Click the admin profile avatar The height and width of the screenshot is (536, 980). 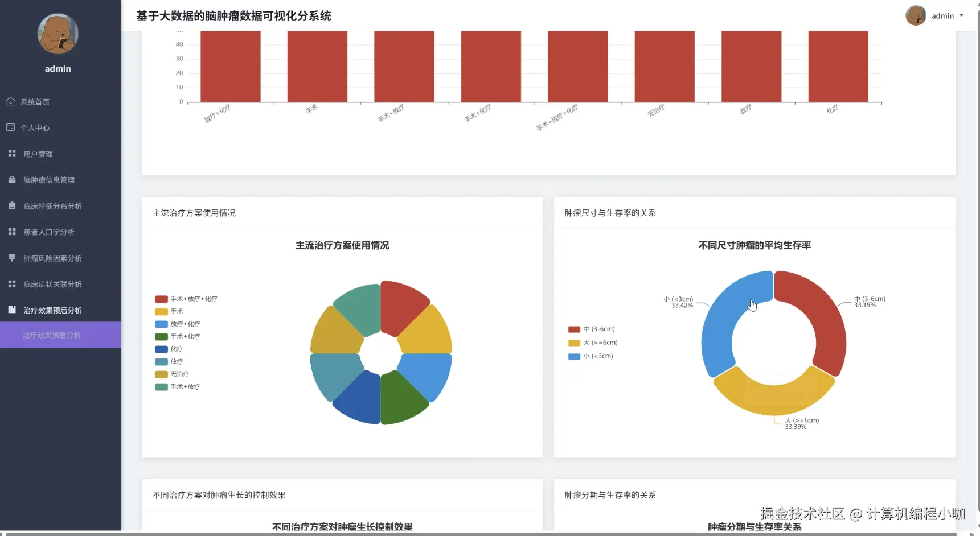[916, 15]
